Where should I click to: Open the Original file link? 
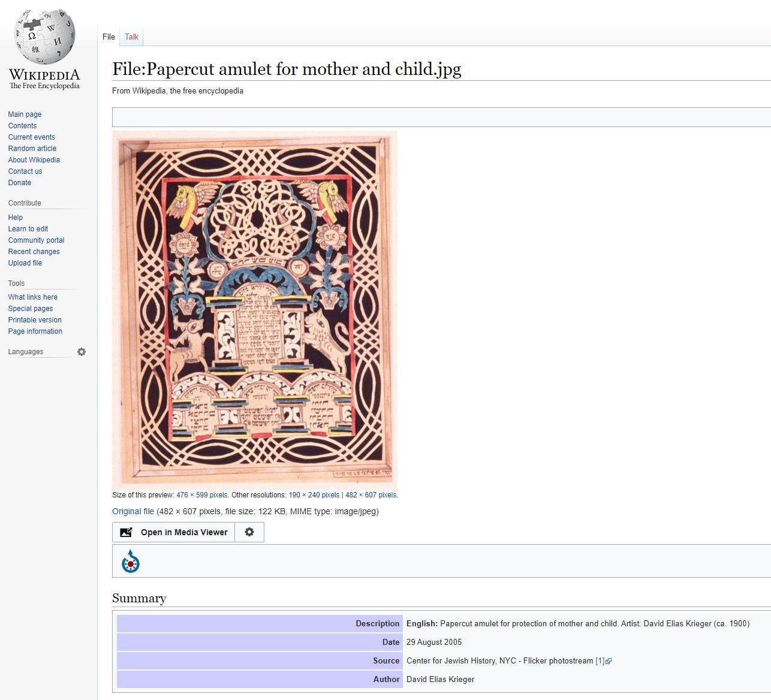click(x=133, y=511)
